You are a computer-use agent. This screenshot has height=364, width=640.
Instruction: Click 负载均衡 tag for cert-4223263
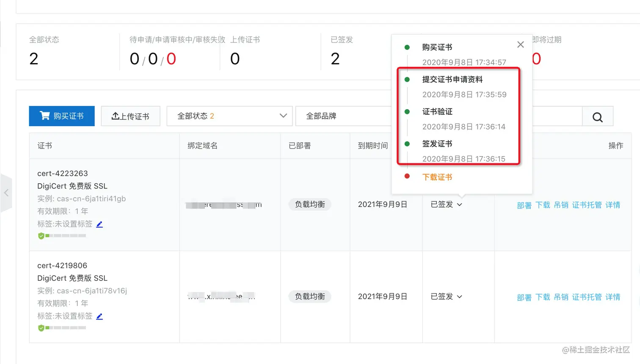pos(310,204)
